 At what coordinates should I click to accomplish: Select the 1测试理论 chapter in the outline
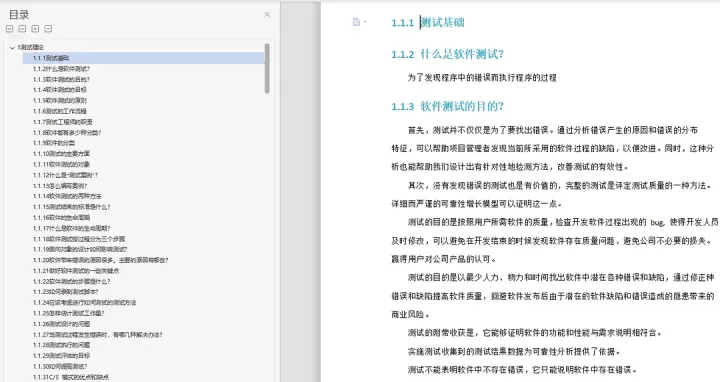pyautogui.click(x=31, y=47)
